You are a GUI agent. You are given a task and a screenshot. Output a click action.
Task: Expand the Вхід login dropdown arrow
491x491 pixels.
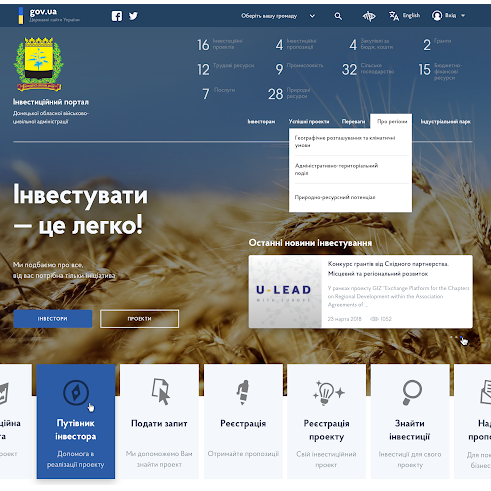463,15
